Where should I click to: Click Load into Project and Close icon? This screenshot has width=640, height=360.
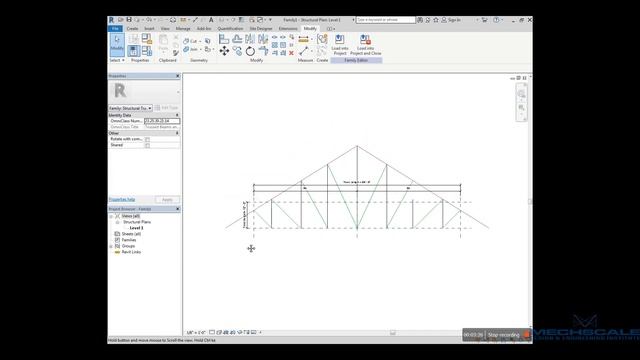(x=365, y=45)
